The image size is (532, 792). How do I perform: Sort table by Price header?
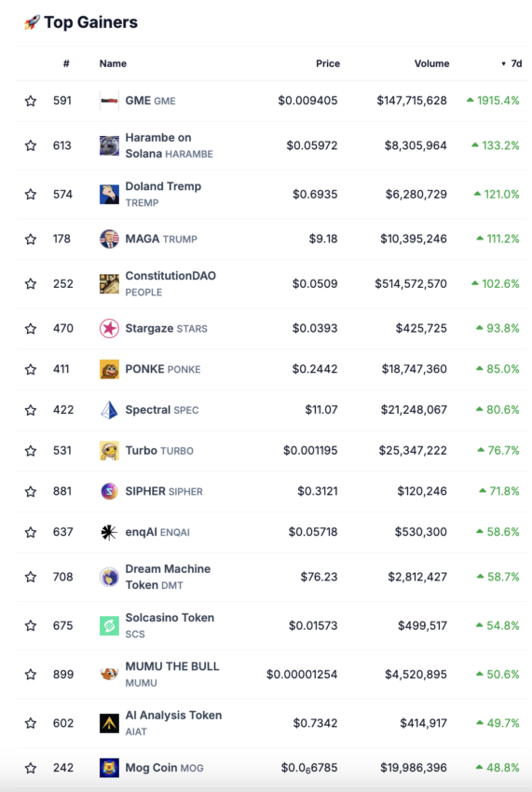click(x=328, y=63)
